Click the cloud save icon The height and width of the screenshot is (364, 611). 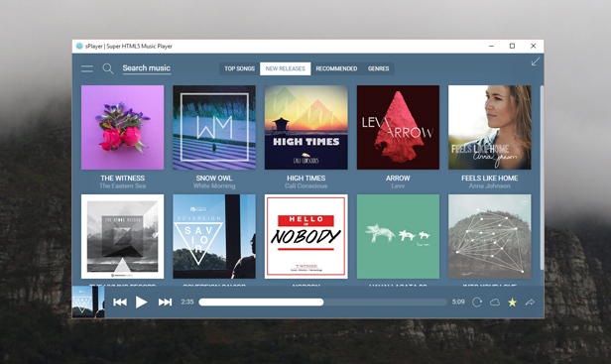coord(495,303)
